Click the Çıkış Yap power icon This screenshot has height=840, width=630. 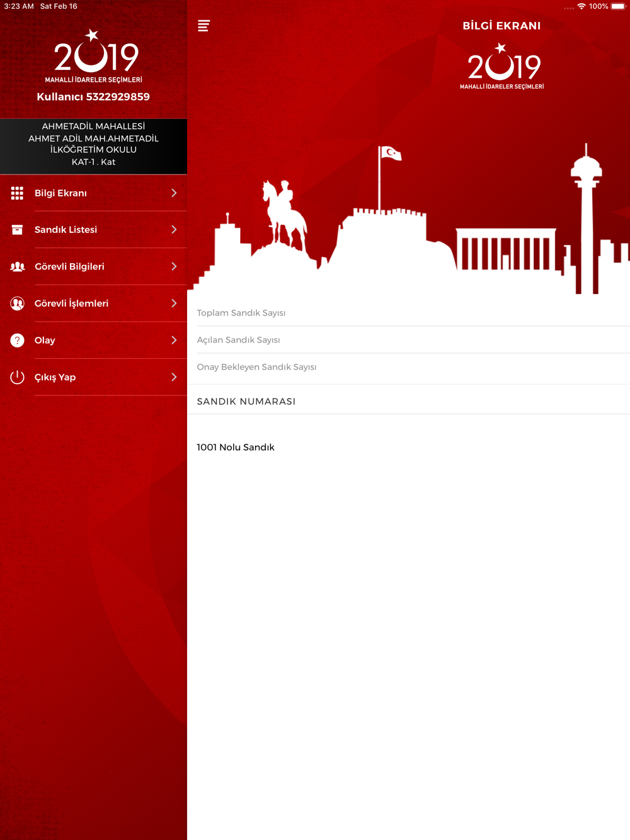17,377
